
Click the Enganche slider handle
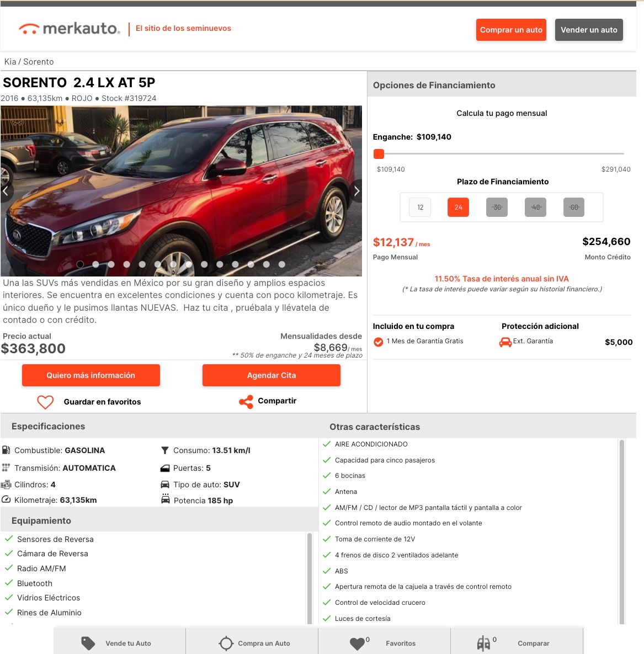tap(379, 154)
